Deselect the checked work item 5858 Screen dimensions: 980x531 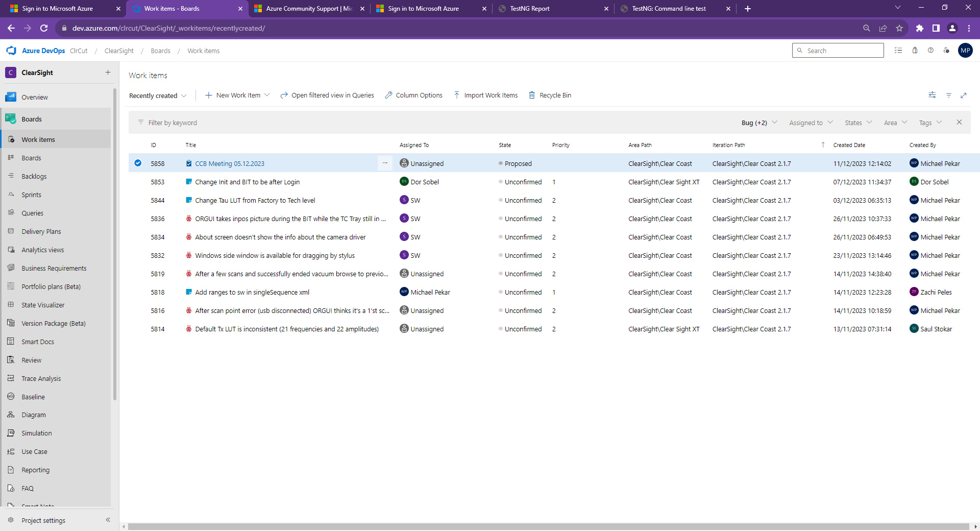tap(138, 163)
